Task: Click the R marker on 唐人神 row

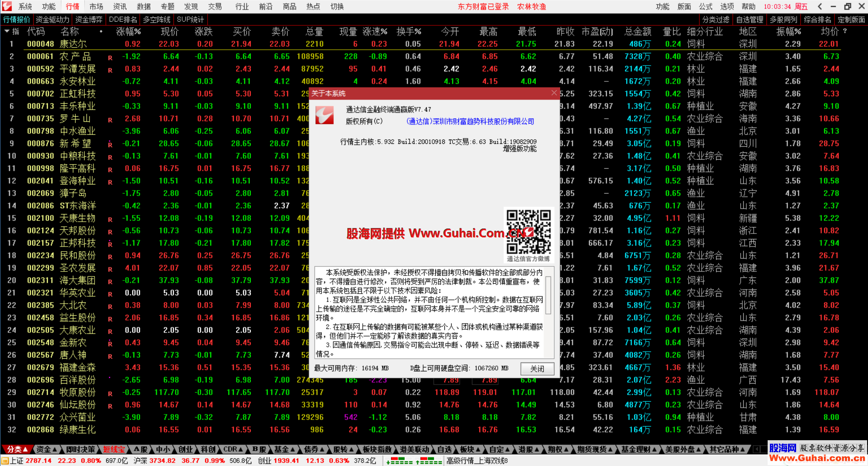Action: click(x=110, y=357)
